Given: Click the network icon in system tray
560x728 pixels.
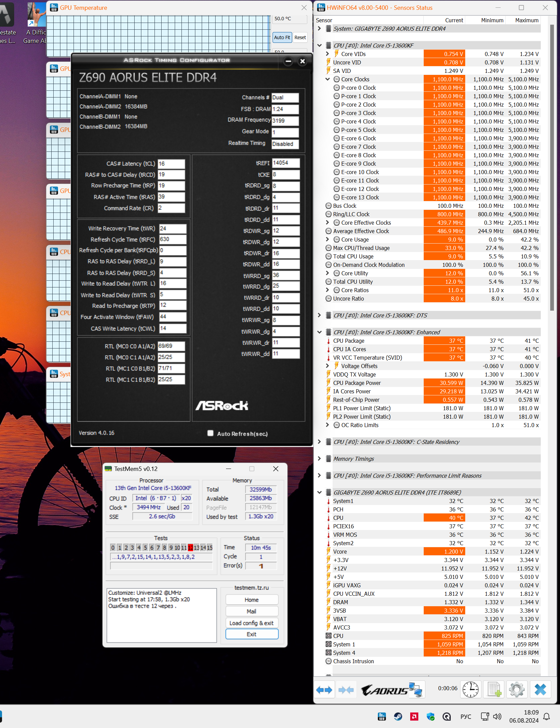Looking at the screenshot, I should coord(485,717).
